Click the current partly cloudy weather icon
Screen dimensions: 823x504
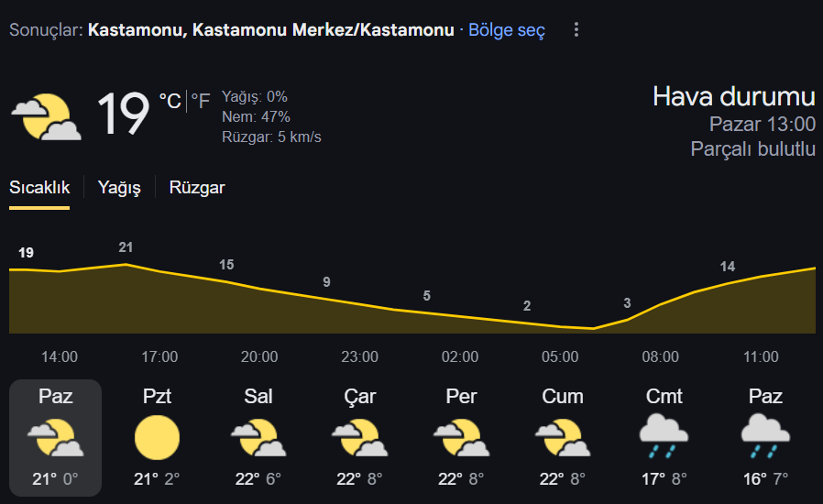tap(46, 116)
